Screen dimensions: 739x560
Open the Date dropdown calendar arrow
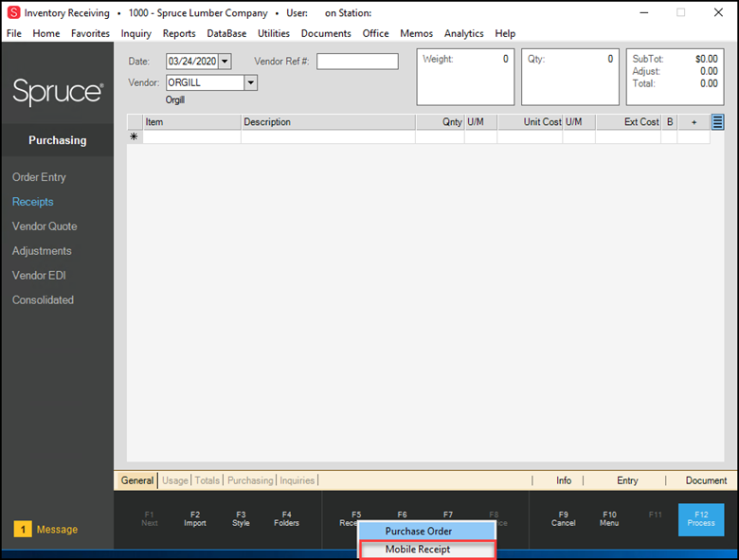[x=225, y=62]
